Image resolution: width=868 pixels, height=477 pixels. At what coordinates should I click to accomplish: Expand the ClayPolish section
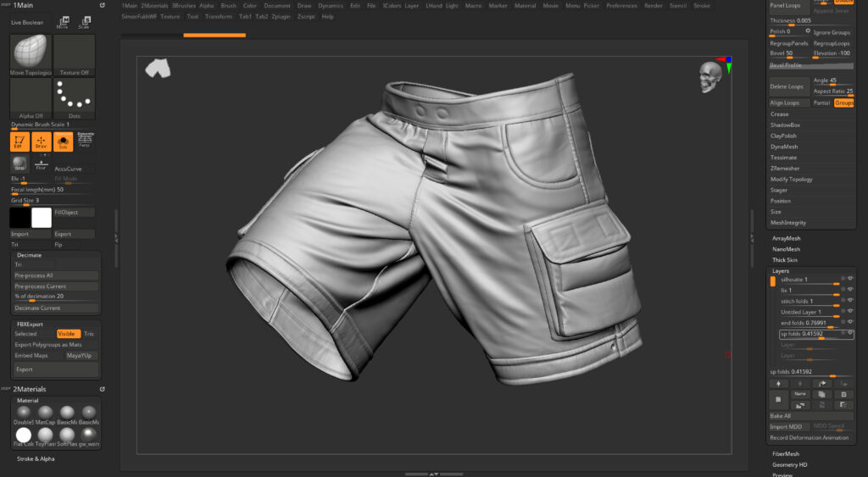[x=783, y=136]
